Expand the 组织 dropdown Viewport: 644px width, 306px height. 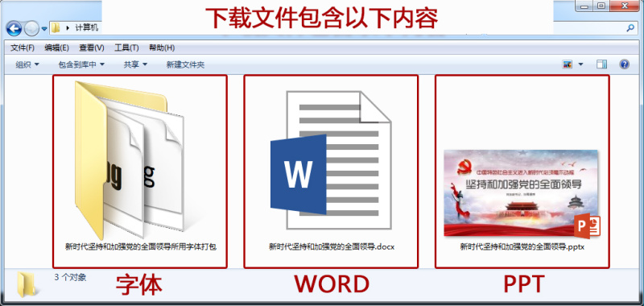(x=27, y=64)
